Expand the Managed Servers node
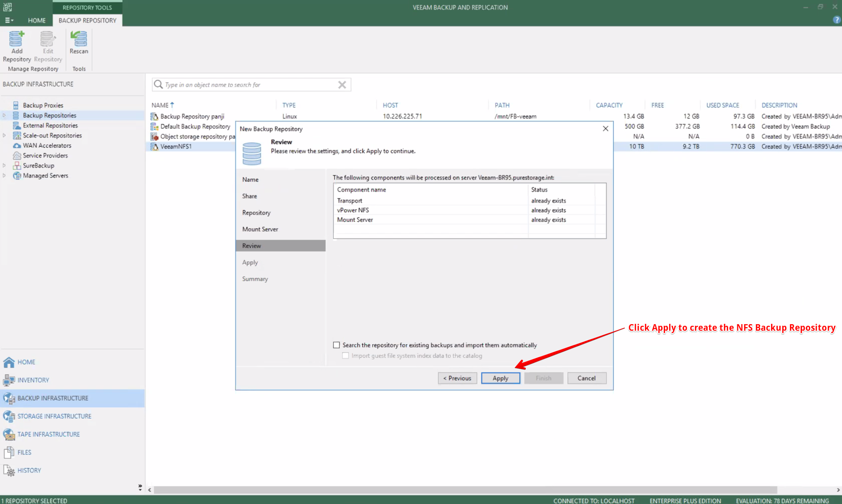The height and width of the screenshot is (504, 842). 4,176
